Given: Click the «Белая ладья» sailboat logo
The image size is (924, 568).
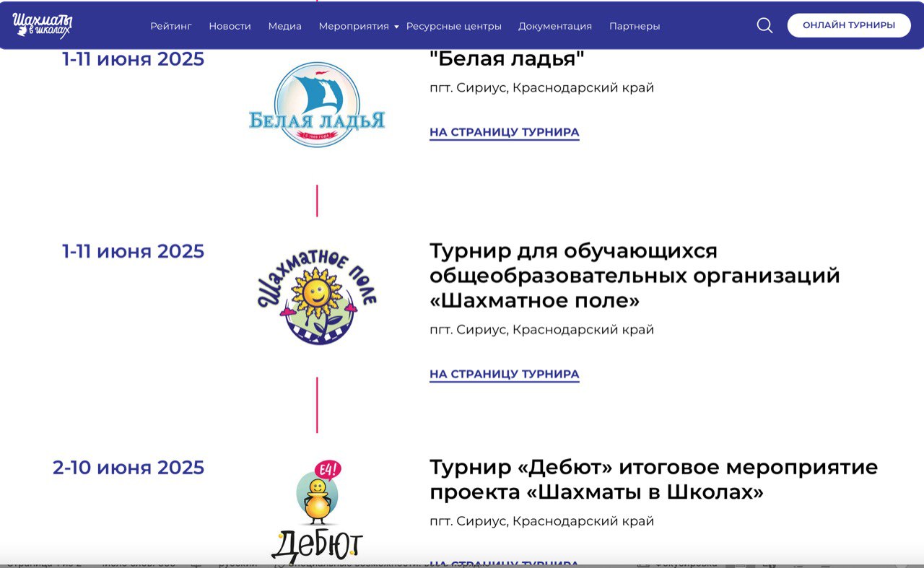Looking at the screenshot, I should [x=317, y=105].
